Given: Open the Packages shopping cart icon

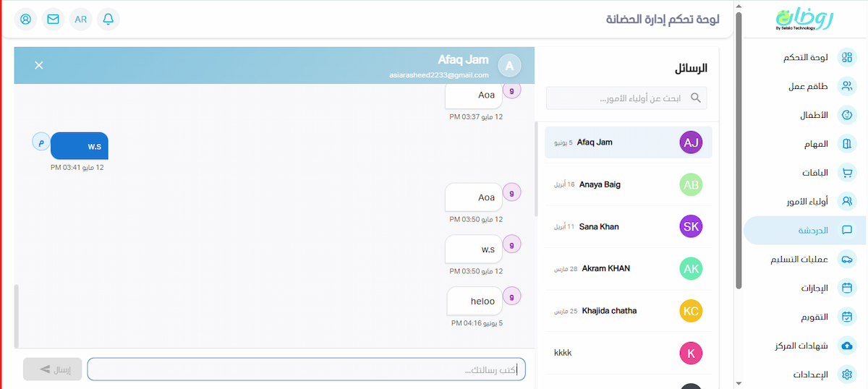Looking at the screenshot, I should pyautogui.click(x=846, y=173).
